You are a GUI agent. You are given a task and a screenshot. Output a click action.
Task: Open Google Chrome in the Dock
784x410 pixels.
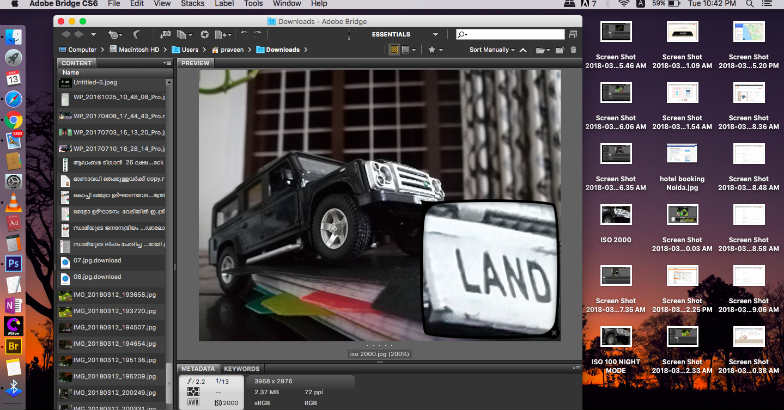tap(14, 120)
